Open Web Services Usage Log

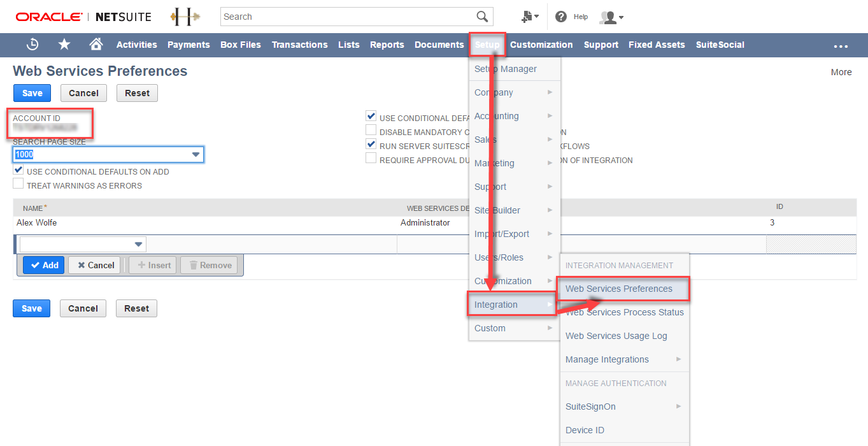pos(615,336)
